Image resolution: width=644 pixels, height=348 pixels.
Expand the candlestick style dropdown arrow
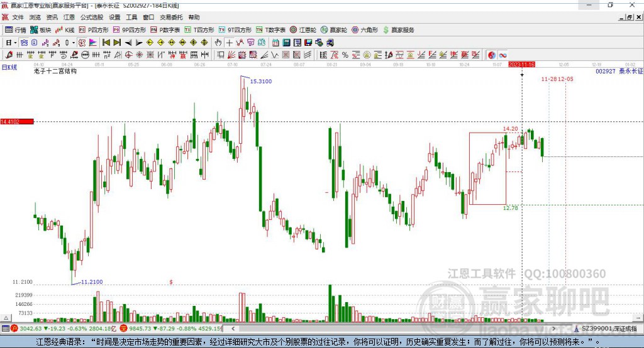[74, 43]
